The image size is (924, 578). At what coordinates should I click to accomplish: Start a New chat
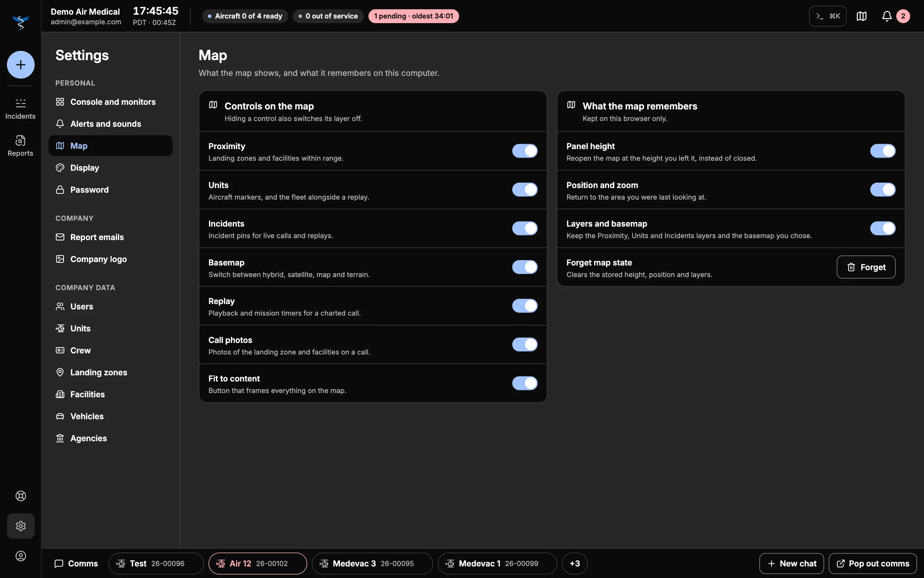(x=792, y=563)
